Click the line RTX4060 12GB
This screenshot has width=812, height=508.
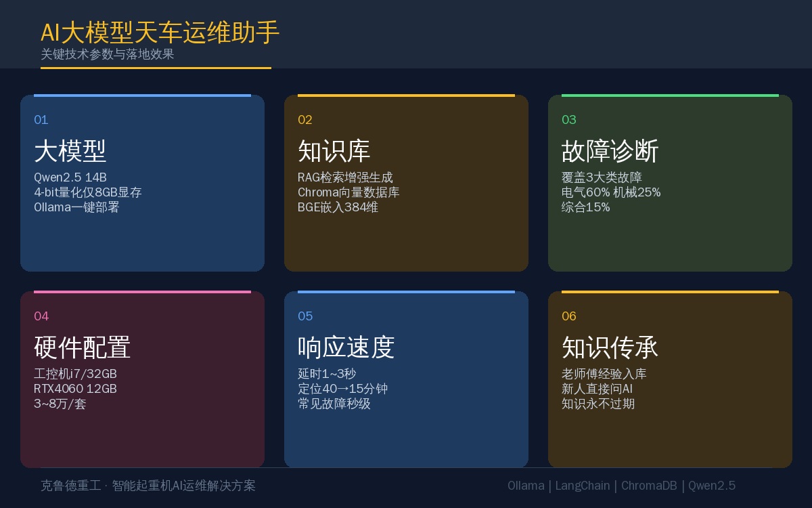(x=75, y=389)
